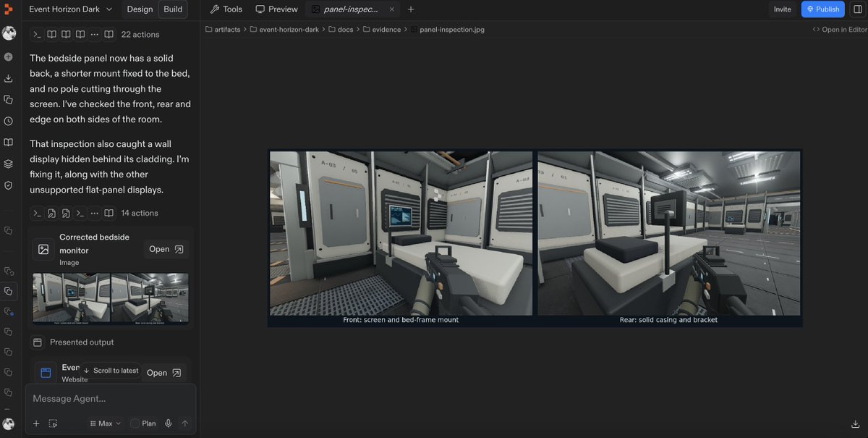Screen dimensions: 868x438
Task: Switch to Build mode
Action: tap(173, 9)
